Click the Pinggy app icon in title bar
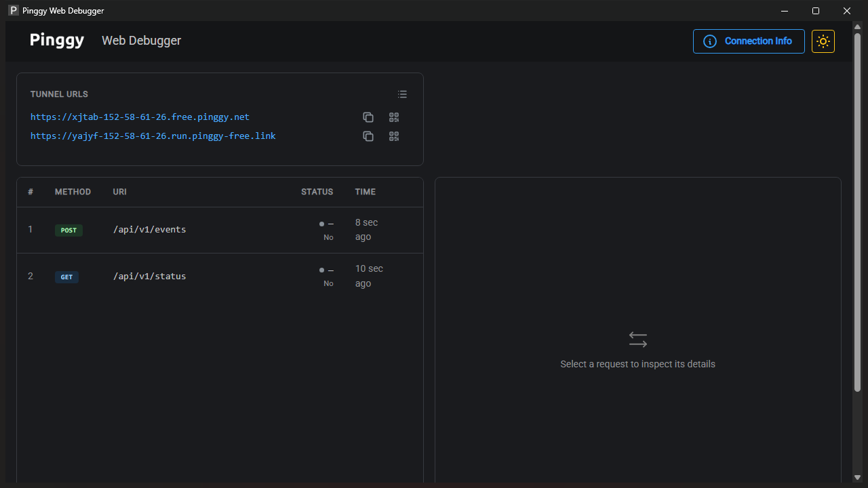The image size is (868, 488). [x=14, y=11]
